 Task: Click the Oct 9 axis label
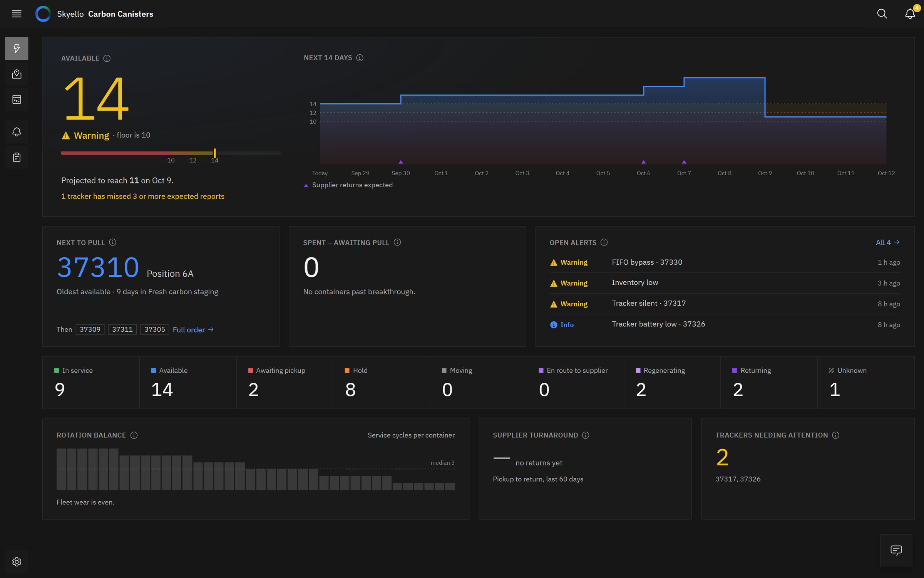pyautogui.click(x=765, y=173)
